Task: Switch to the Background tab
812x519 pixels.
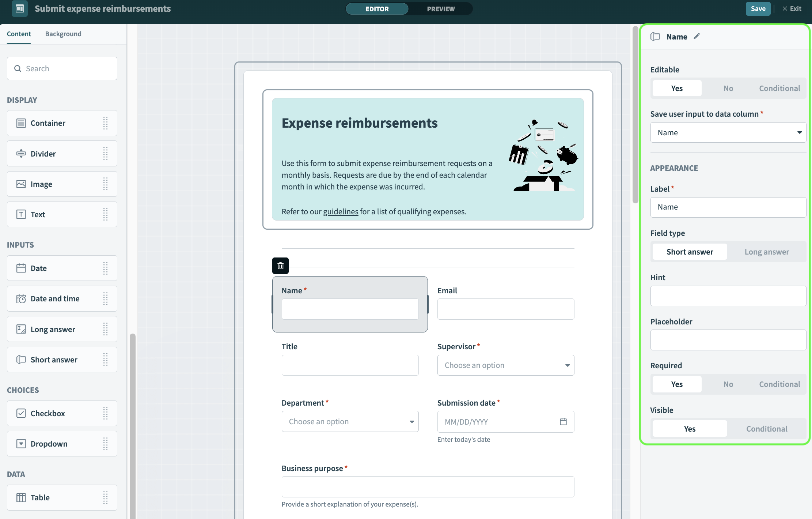Action: [x=63, y=34]
